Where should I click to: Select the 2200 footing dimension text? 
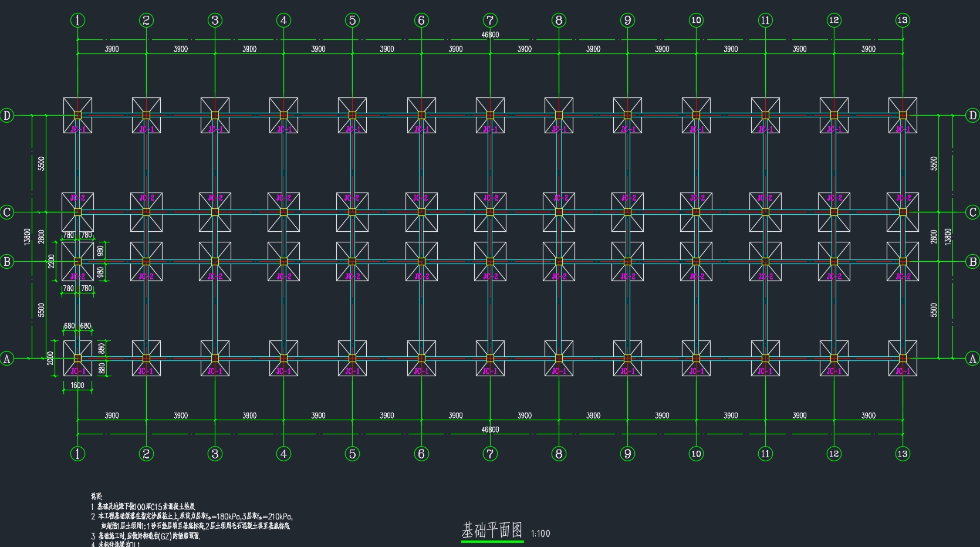tap(52, 261)
